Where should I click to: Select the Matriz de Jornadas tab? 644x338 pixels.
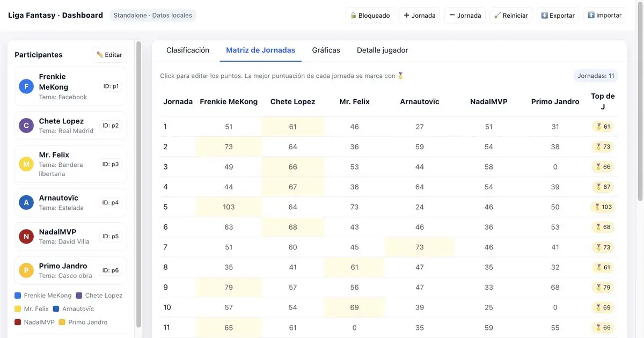click(x=260, y=50)
